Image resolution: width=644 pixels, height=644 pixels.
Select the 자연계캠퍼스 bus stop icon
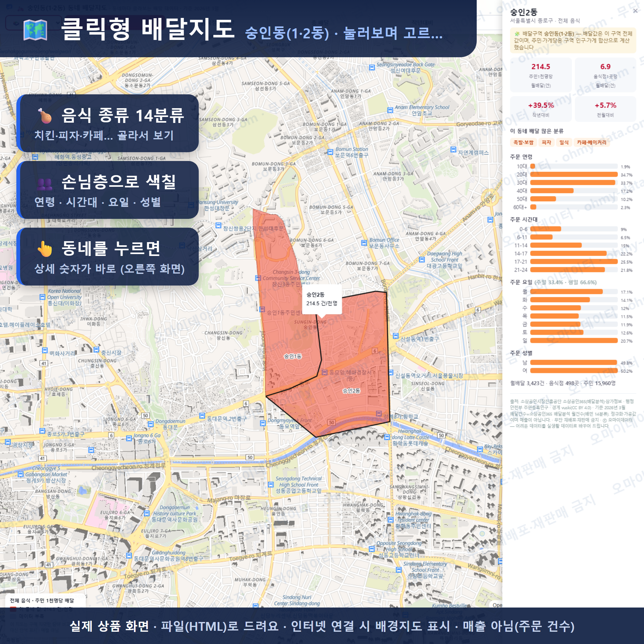453,150
